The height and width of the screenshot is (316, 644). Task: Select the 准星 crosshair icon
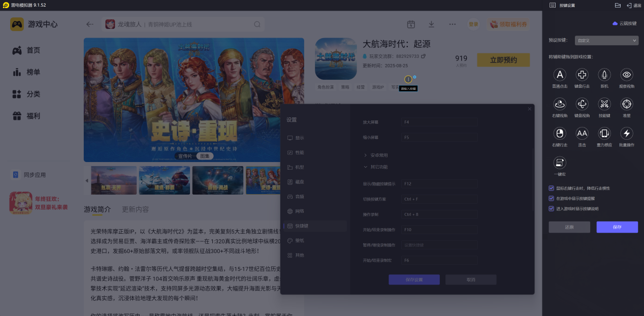(627, 104)
